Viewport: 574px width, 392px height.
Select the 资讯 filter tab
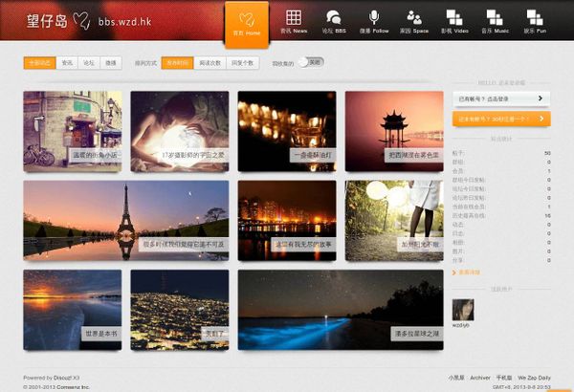[x=67, y=63]
